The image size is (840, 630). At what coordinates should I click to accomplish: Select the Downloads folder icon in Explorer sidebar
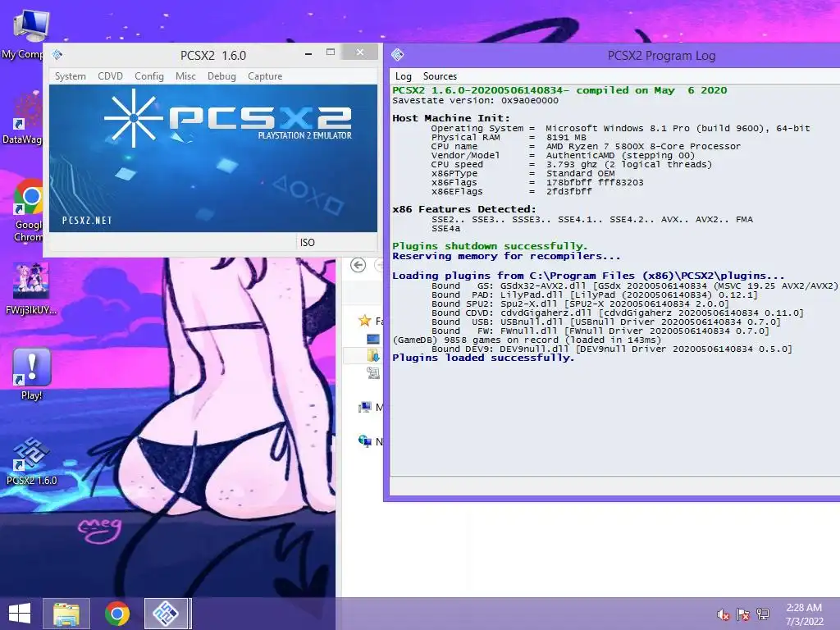pyautogui.click(x=373, y=355)
